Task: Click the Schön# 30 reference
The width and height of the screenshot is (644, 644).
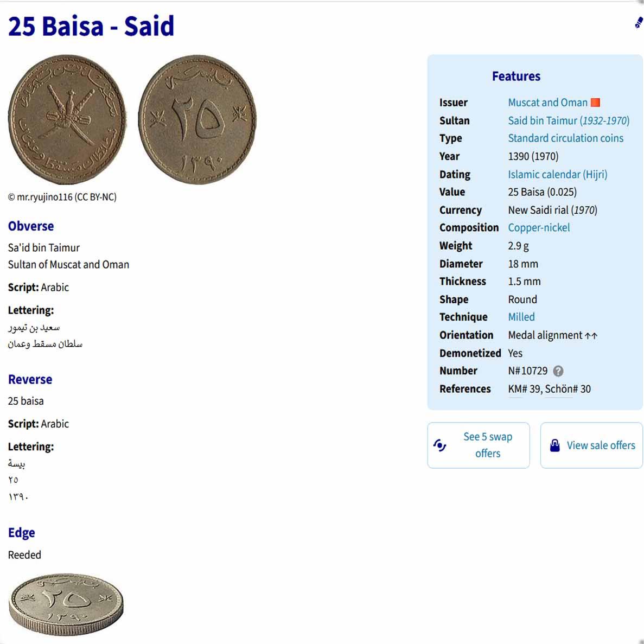Action: [x=568, y=389]
